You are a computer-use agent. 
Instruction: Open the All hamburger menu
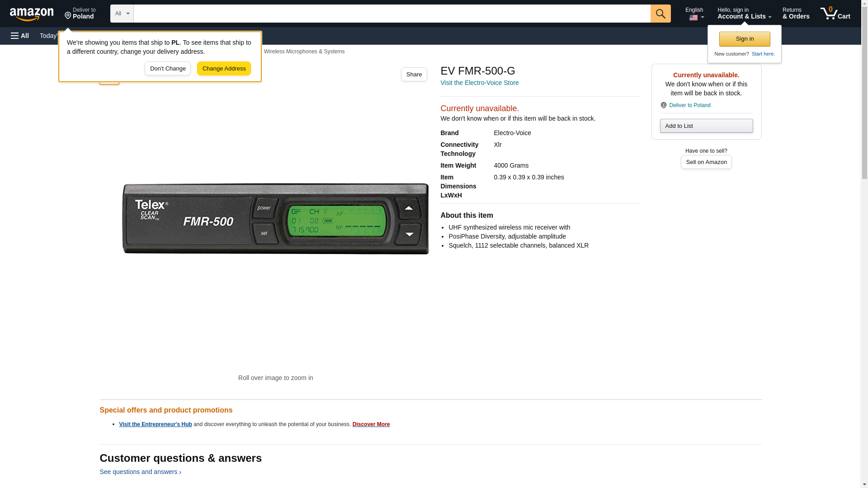[20, 36]
